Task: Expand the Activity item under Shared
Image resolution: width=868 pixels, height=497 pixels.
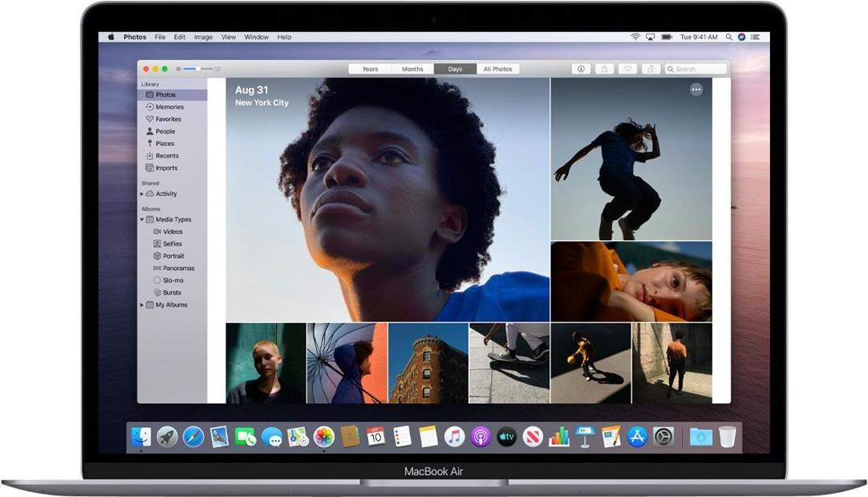Action: click(x=142, y=194)
